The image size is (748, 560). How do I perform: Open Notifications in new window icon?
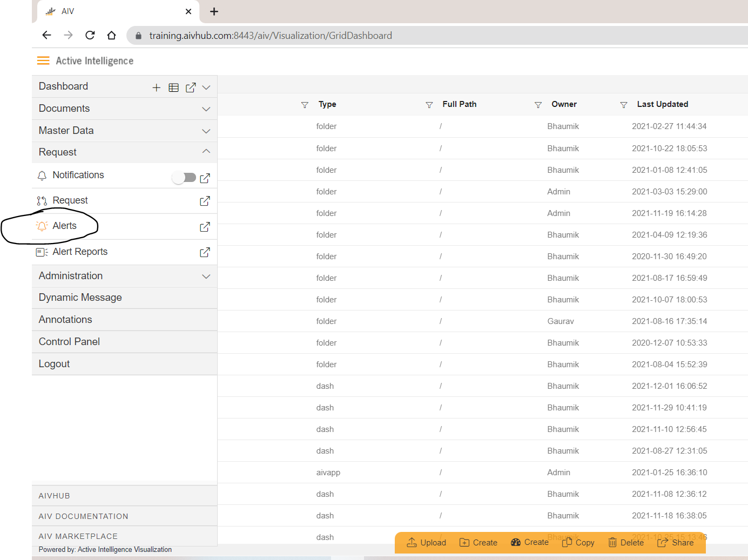click(x=205, y=178)
